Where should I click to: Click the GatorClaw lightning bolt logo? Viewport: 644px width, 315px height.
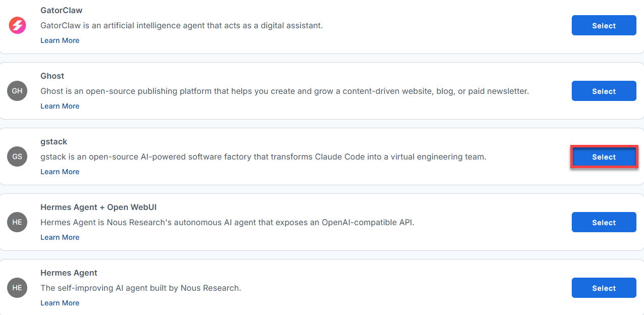point(17,25)
